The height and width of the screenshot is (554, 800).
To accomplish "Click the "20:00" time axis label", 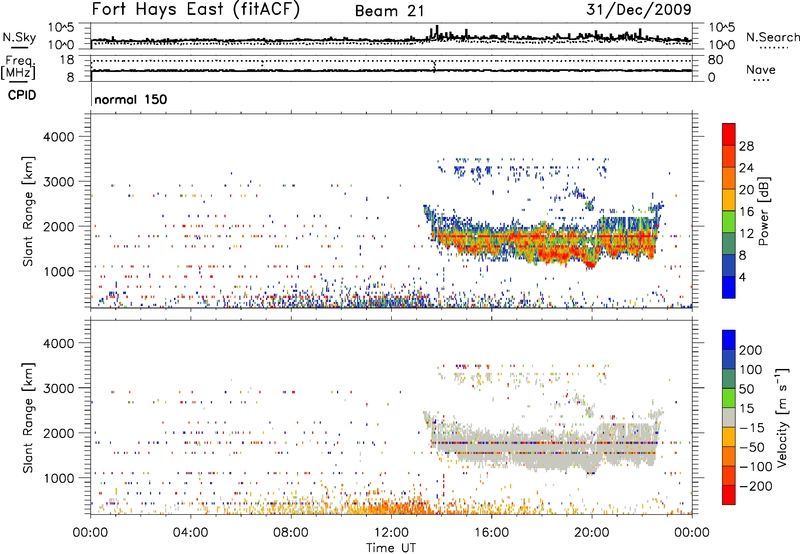I will pyautogui.click(x=591, y=532).
